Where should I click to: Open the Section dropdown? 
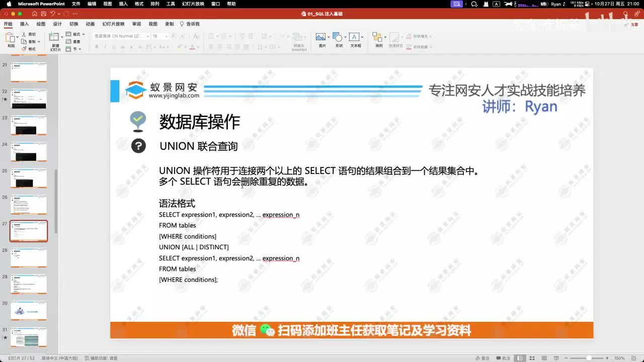(x=73, y=49)
